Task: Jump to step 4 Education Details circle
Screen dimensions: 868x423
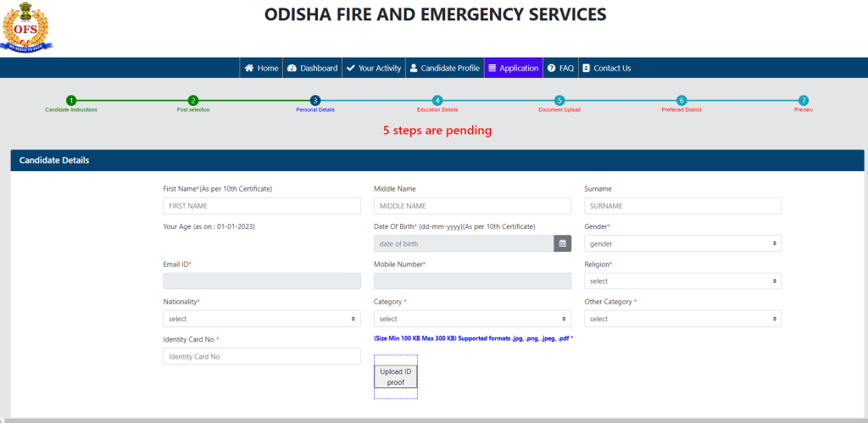Action: (437, 100)
